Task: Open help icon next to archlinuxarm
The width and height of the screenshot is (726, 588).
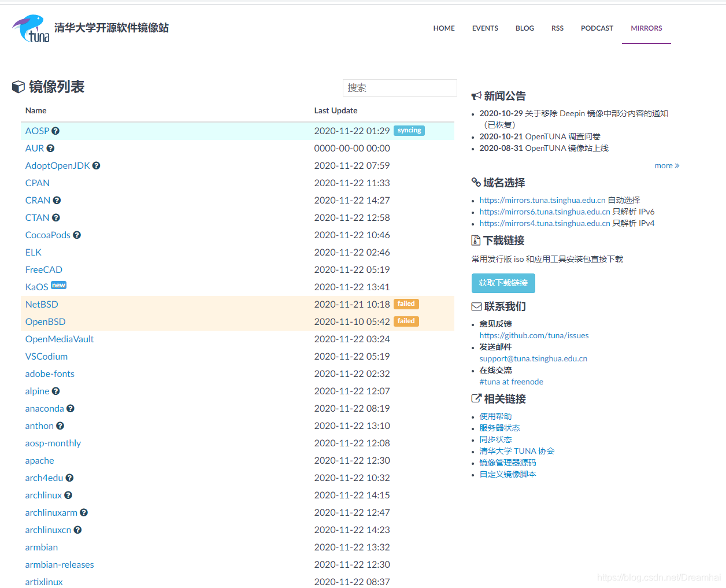Action: point(84,513)
